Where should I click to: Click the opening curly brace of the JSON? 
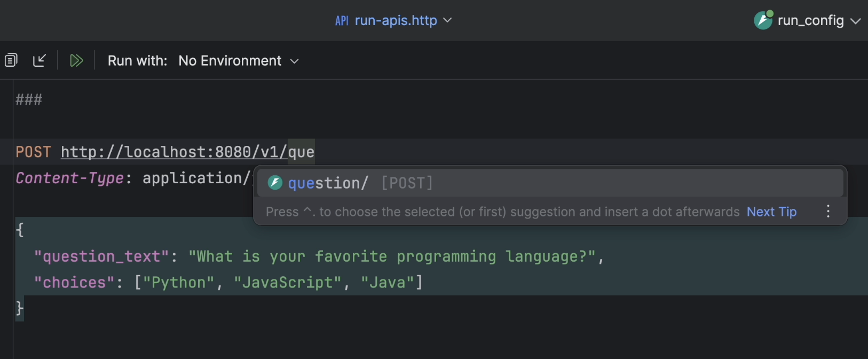[20, 230]
